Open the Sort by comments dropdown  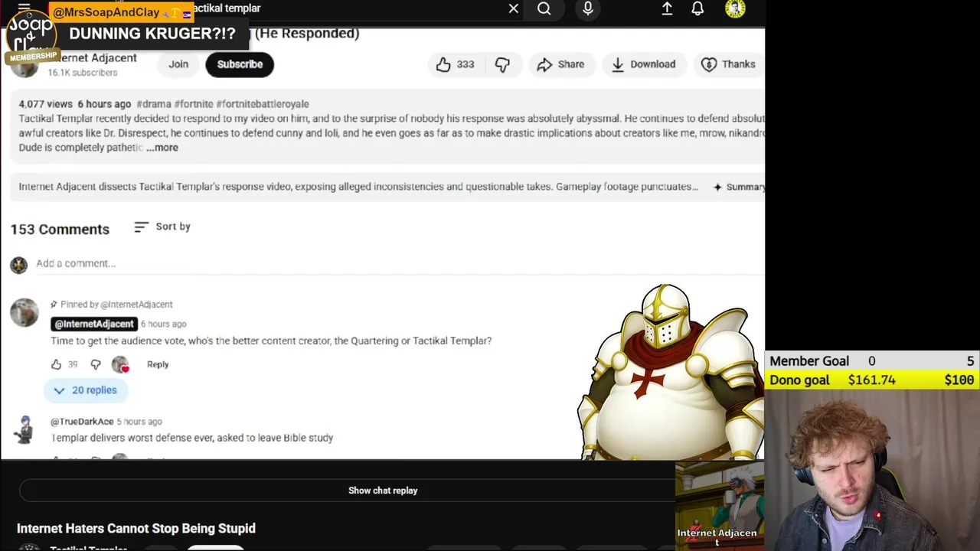tap(162, 227)
